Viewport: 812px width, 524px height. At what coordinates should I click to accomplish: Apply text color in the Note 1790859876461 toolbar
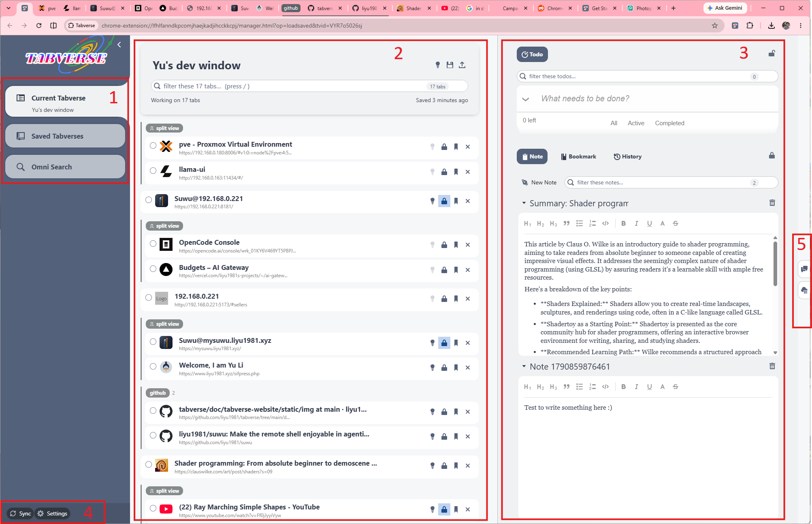[663, 387]
